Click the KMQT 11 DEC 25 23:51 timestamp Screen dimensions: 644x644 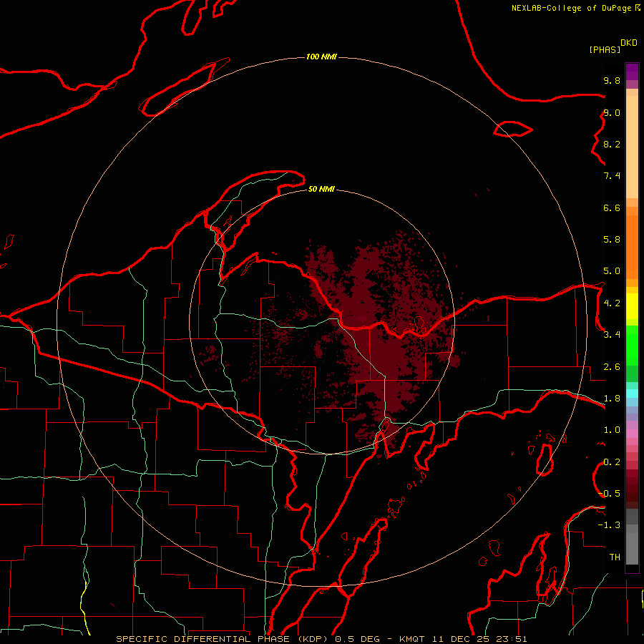[x=463, y=639]
